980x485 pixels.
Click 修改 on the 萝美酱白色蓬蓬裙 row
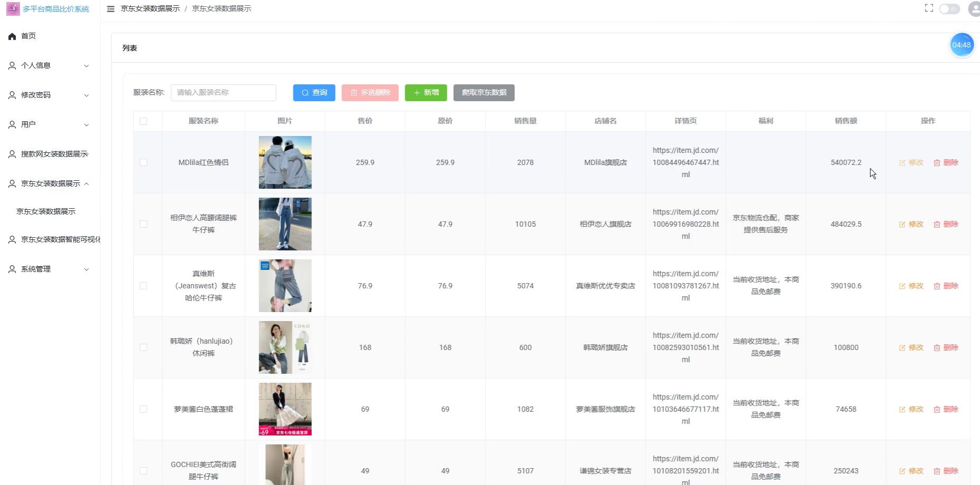pos(911,409)
